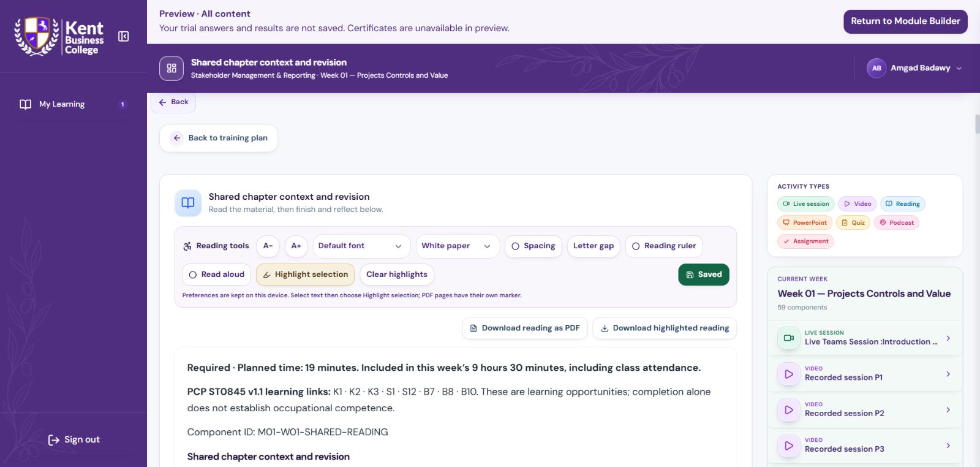Toggle the Letter gap option
Viewport: 980px width, 467px height.
594,246
